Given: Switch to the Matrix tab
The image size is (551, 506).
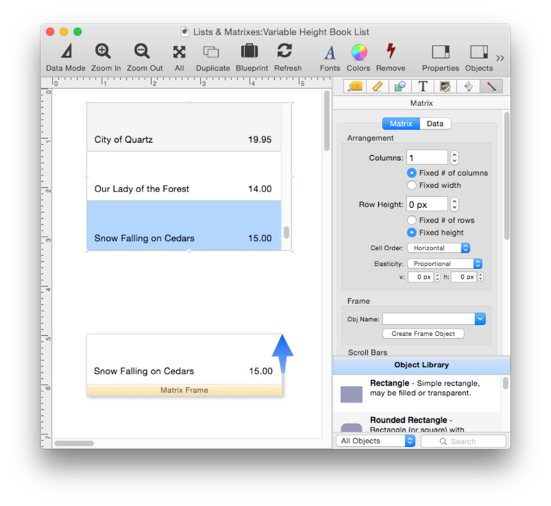Looking at the screenshot, I should pyautogui.click(x=401, y=124).
